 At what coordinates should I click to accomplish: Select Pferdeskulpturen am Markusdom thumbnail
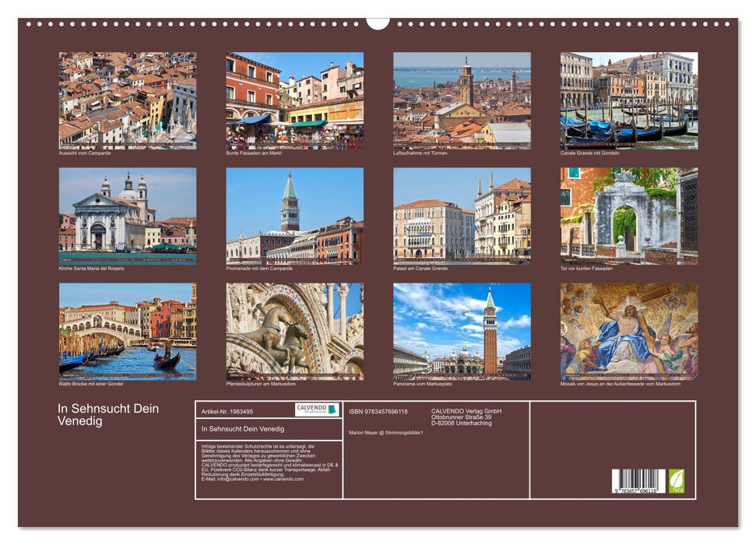[x=294, y=331]
